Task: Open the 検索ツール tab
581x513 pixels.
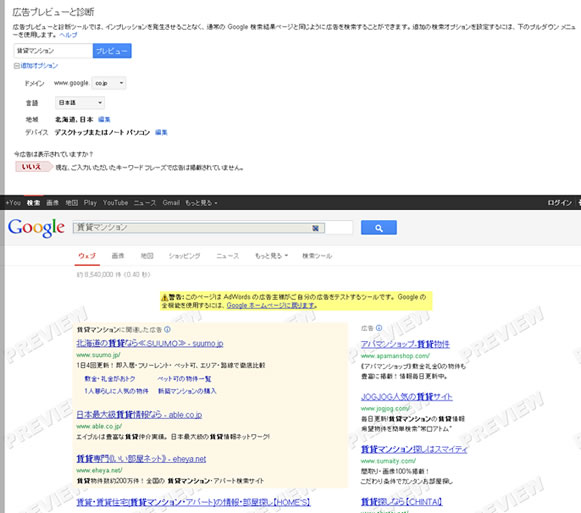Action: [x=317, y=256]
